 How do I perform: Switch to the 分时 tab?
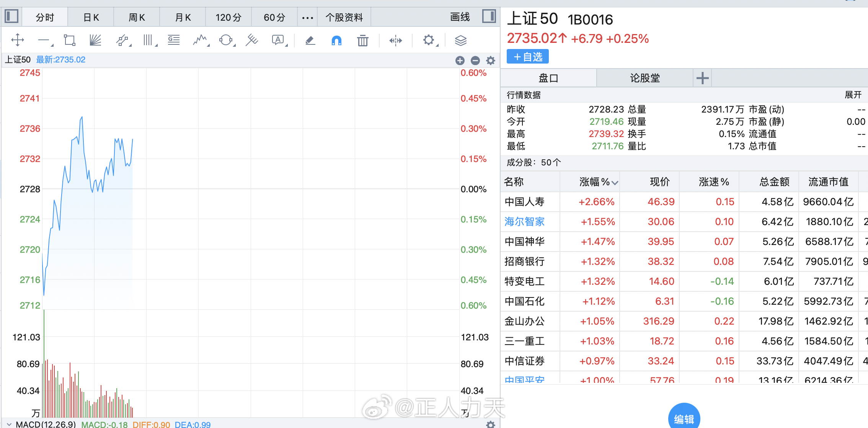45,17
